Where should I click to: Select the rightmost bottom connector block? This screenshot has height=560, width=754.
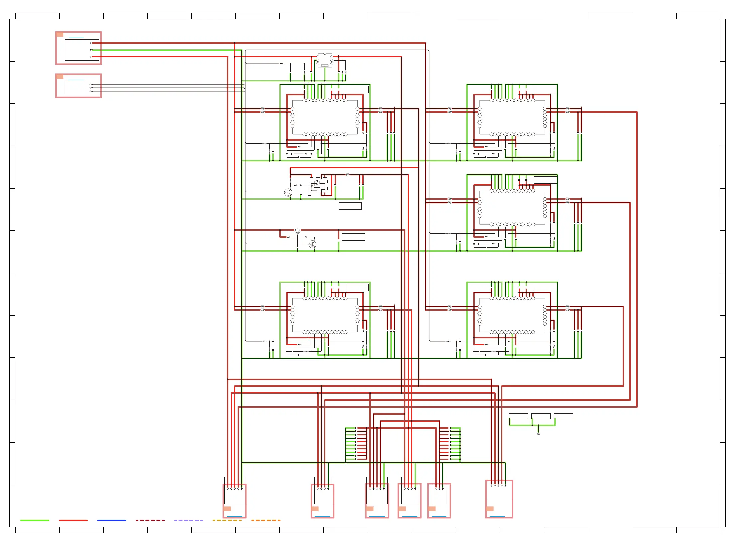coord(499,499)
